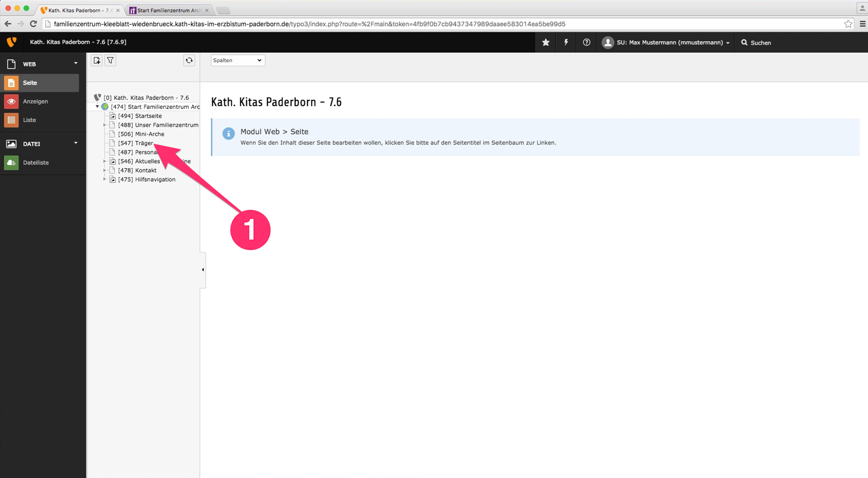This screenshot has width=868, height=478.
Task: Open the bookmarks star icon
Action: (546, 42)
